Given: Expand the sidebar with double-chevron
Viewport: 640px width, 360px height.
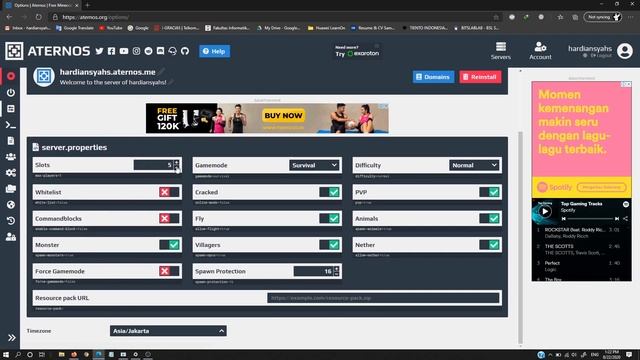Looking at the screenshot, I should (x=11, y=338).
